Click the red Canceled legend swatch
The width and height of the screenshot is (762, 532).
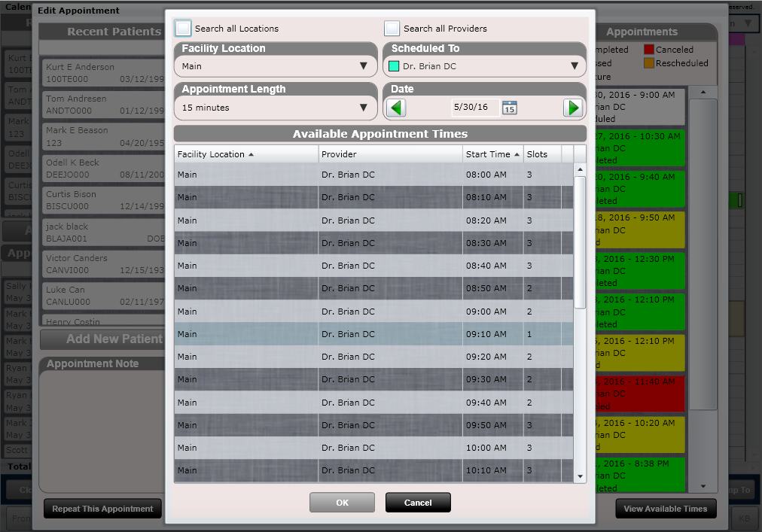tap(649, 48)
